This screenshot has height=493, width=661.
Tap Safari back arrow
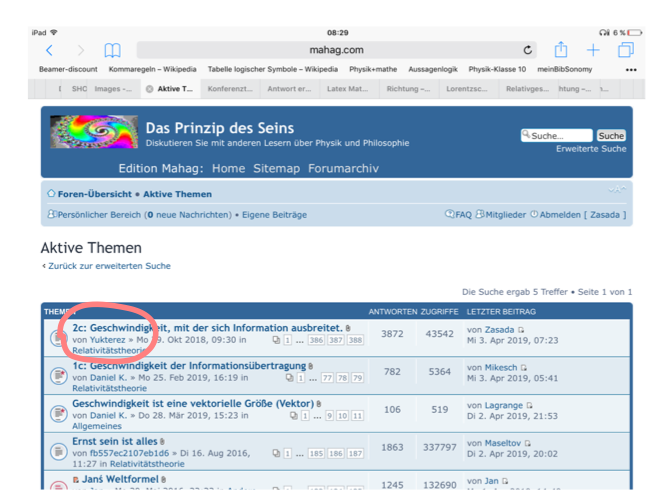tap(49, 50)
